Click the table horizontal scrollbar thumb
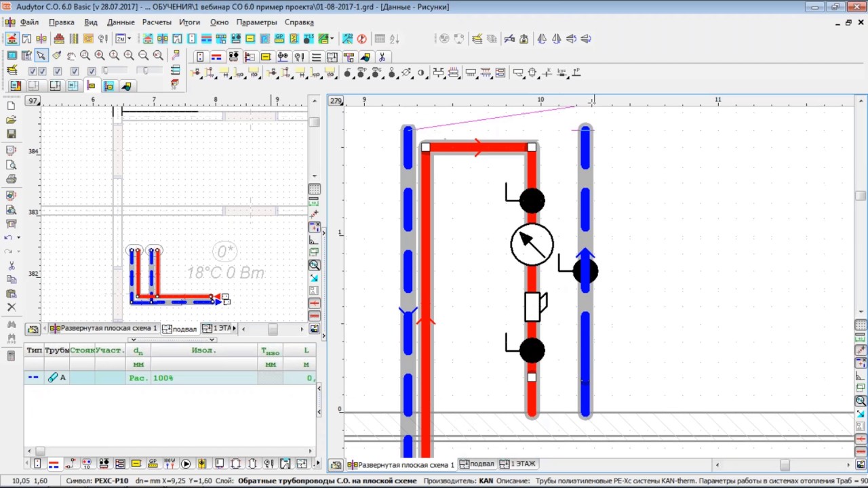The height and width of the screenshot is (488, 868). pyautogui.click(x=39, y=451)
